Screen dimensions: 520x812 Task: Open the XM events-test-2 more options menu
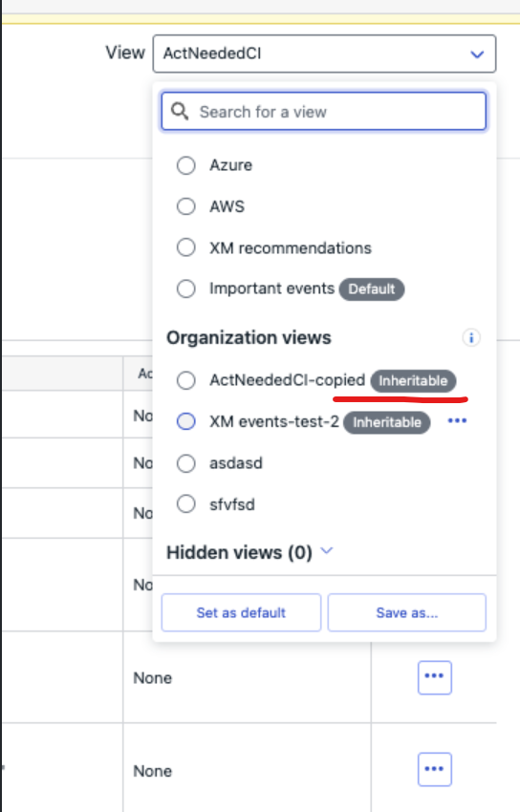tap(457, 421)
